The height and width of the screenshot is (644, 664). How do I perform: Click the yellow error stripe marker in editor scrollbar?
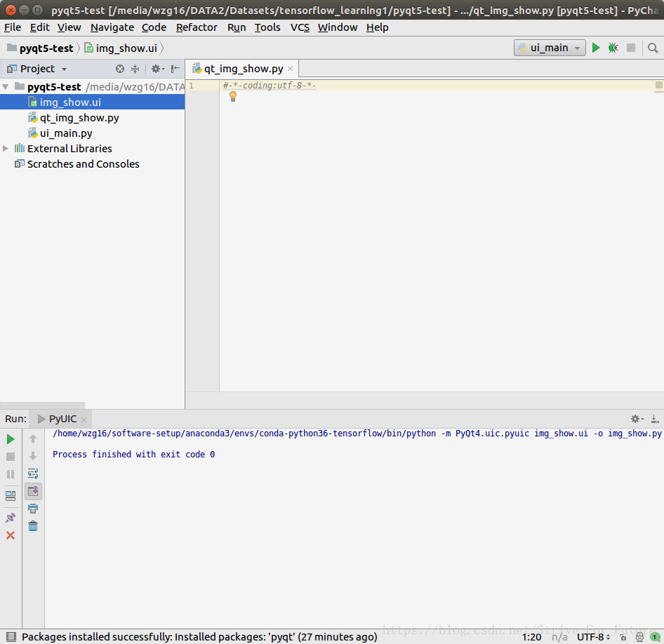(x=660, y=84)
